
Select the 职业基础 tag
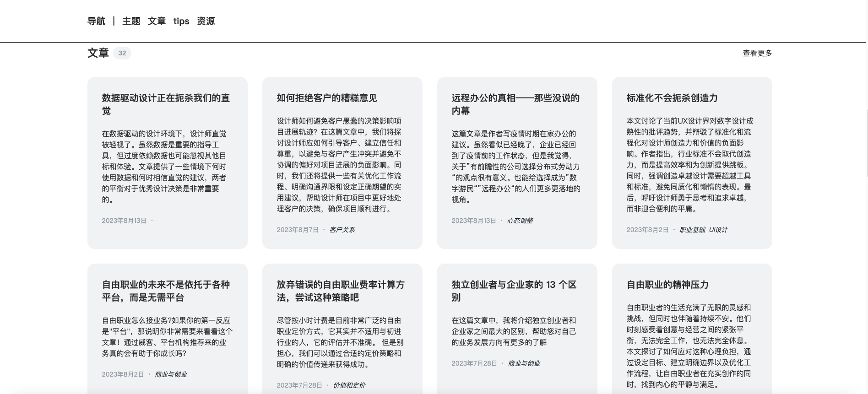click(692, 230)
